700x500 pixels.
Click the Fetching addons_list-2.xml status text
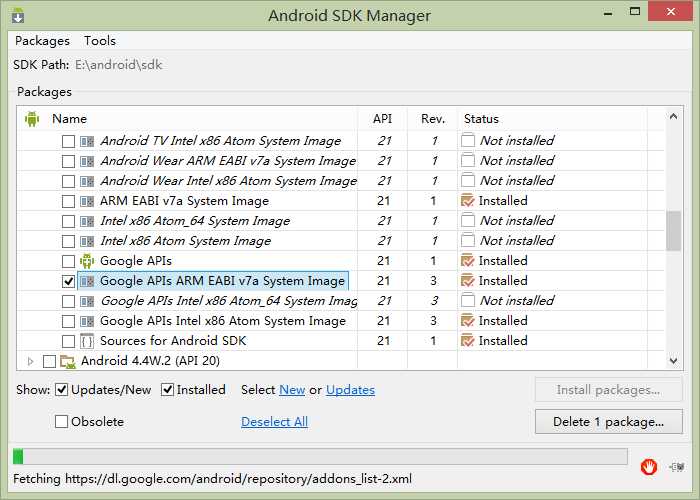212,479
